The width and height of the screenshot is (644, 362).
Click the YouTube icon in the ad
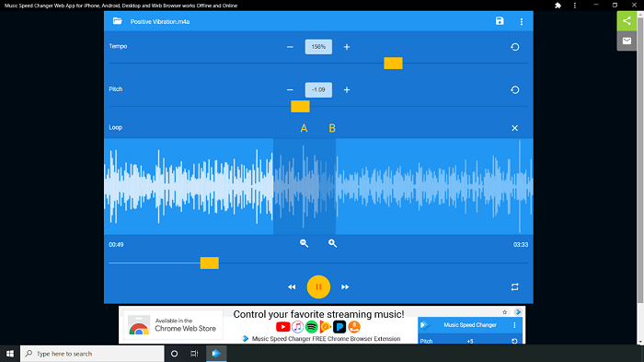click(283, 327)
